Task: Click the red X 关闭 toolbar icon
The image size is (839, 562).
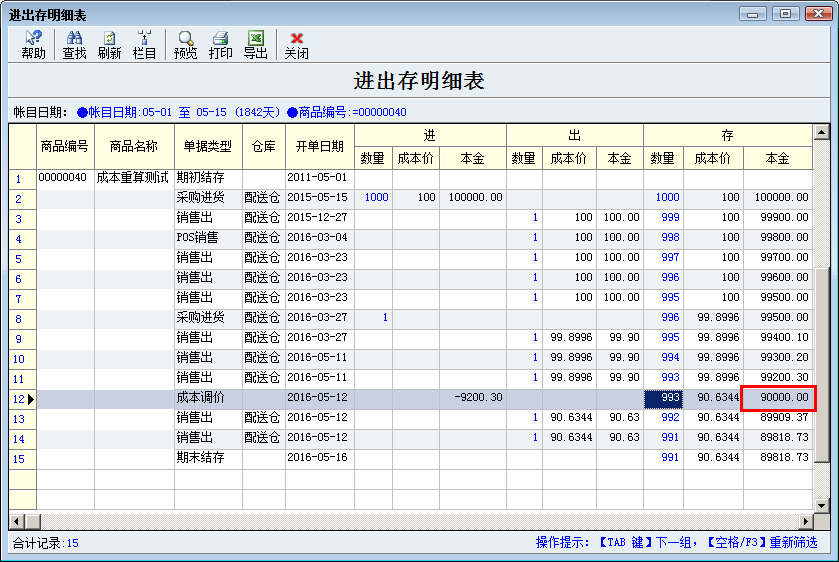Action: [296, 45]
